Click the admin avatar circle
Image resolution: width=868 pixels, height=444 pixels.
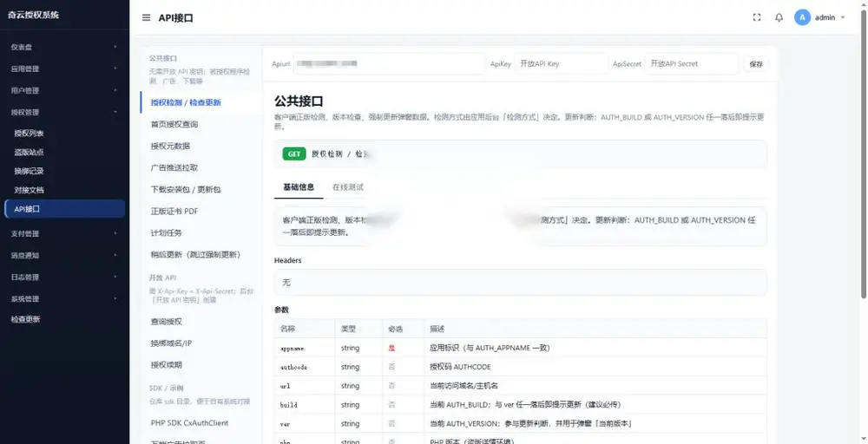(x=802, y=17)
